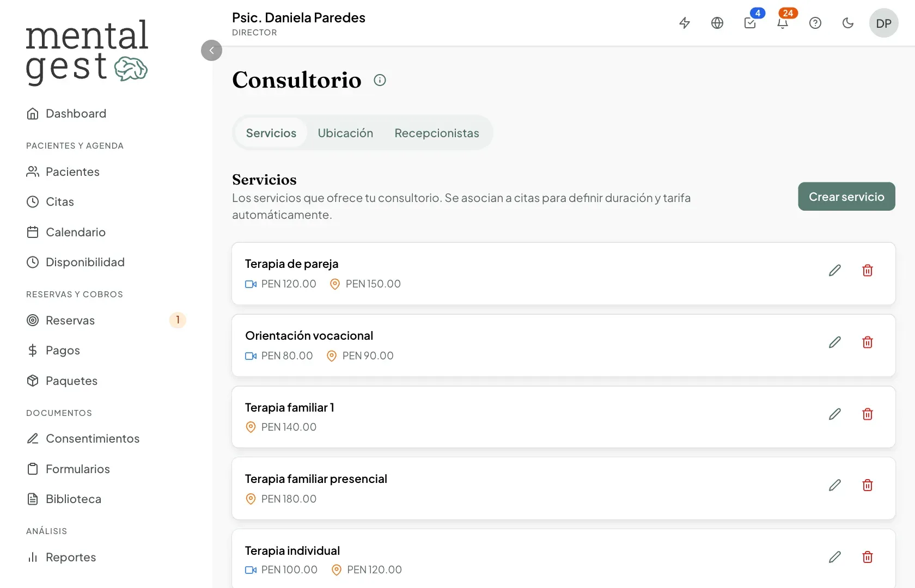This screenshot has height=588, width=915.
Task: Collapse the sidebar with the arrow button
Action: 211,50
